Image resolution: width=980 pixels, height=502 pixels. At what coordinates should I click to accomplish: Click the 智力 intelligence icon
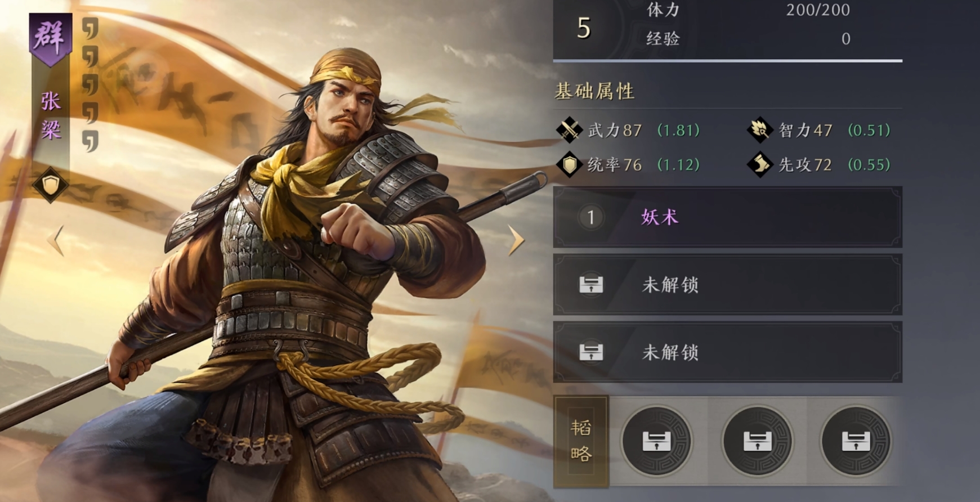click(x=760, y=130)
